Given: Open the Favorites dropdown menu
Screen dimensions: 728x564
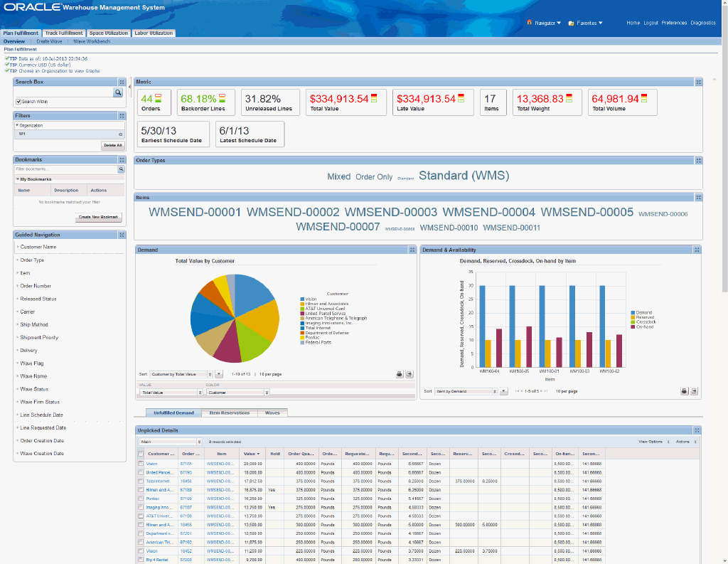Looking at the screenshot, I should pos(589,23).
